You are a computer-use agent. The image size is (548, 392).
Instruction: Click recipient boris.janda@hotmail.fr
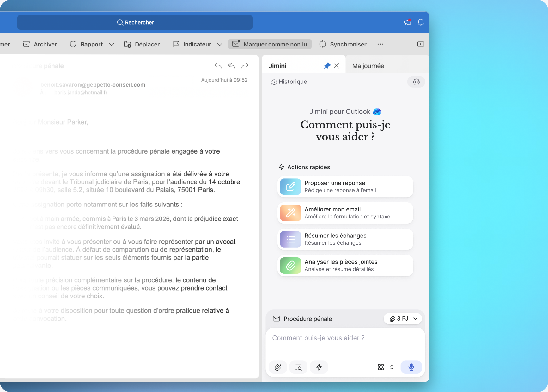click(x=81, y=93)
